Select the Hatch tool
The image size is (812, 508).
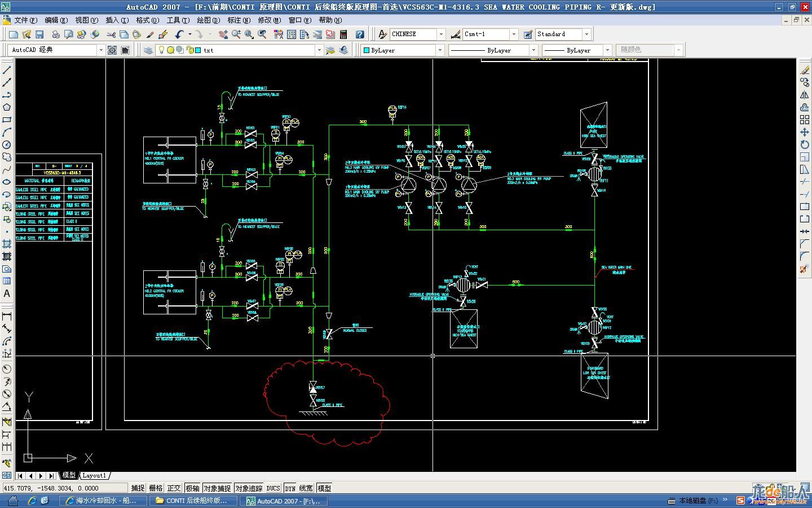coord(7,244)
